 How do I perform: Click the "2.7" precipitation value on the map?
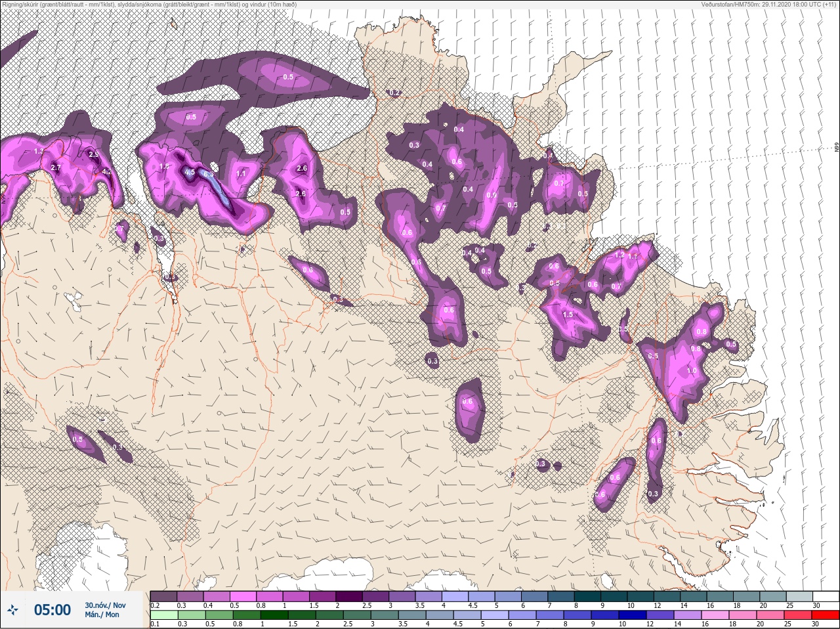[56, 168]
